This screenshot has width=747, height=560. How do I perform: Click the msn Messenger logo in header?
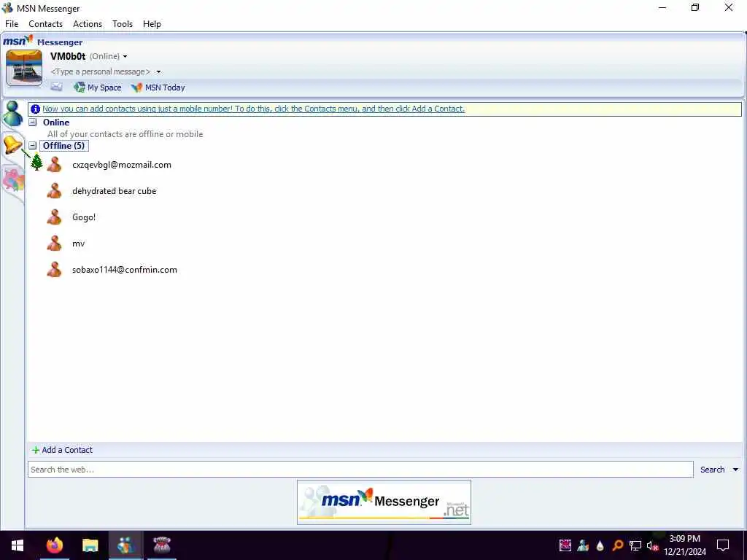coord(43,42)
